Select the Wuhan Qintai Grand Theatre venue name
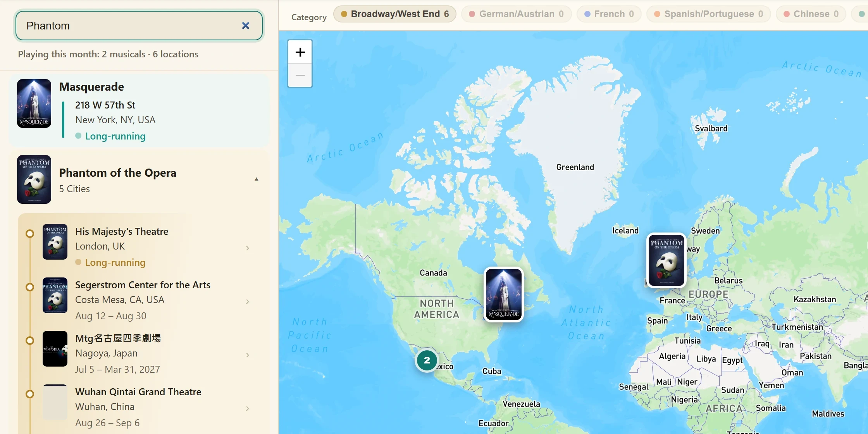 point(138,392)
